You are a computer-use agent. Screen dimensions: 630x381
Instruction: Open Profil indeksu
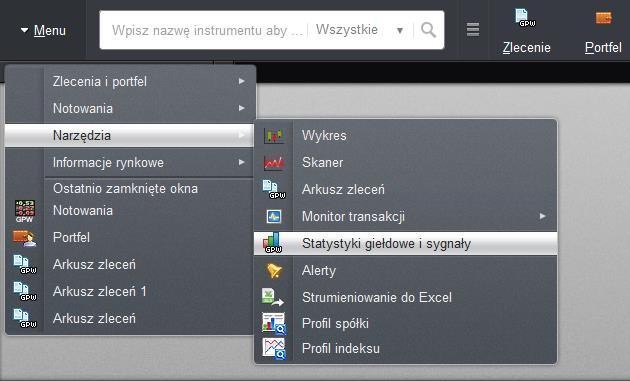(406, 348)
